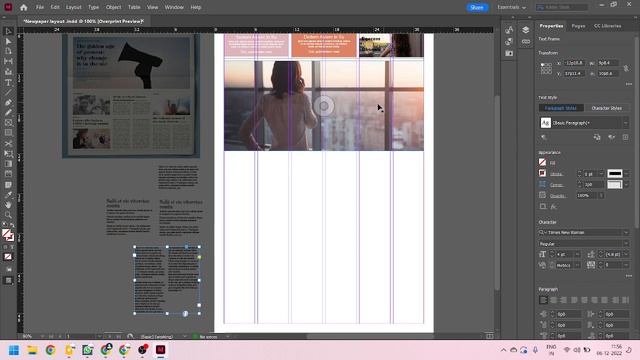Show more Character options ellipsis

[x=629, y=276]
